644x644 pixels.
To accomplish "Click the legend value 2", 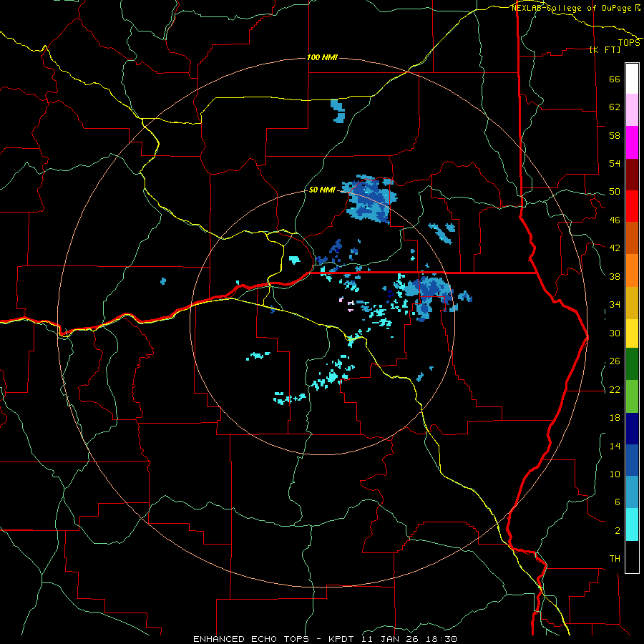I will click(618, 531).
